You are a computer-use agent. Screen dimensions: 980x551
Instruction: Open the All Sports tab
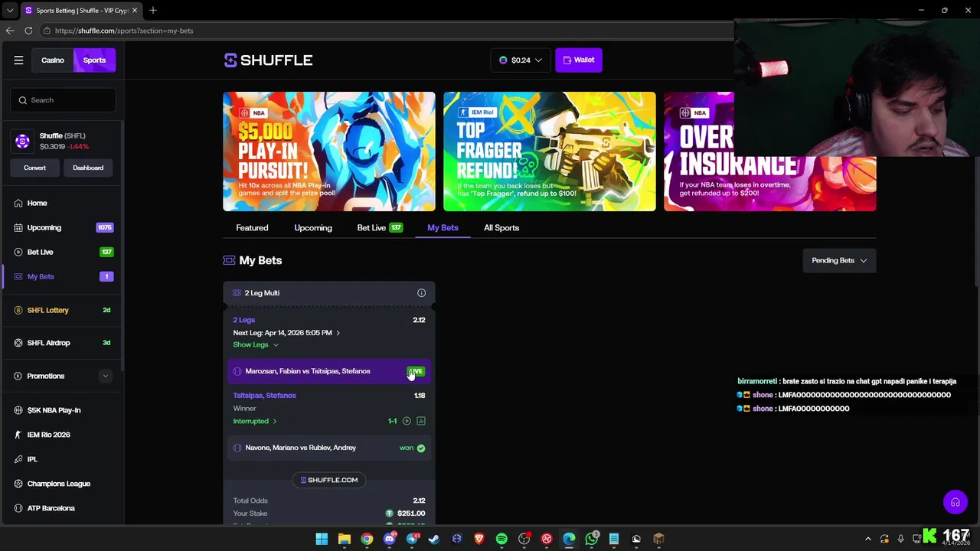click(501, 227)
